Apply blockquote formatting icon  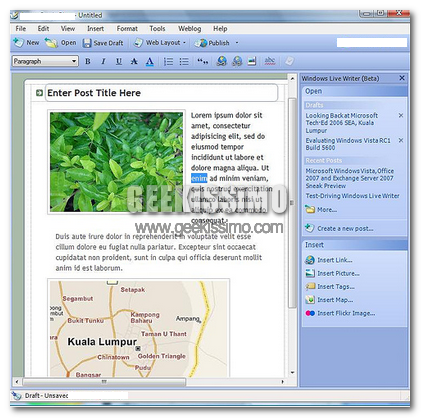(202, 61)
